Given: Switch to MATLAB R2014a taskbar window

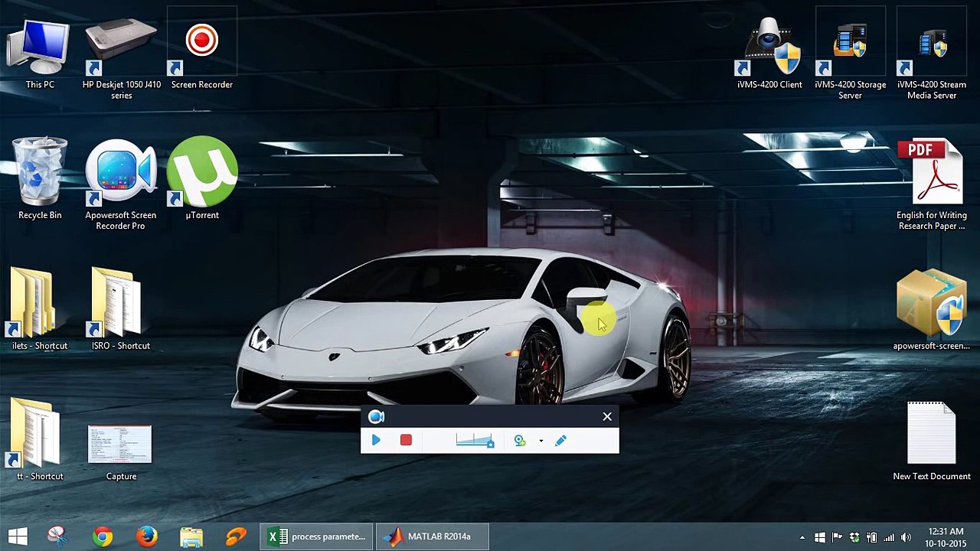Looking at the screenshot, I should point(431,536).
